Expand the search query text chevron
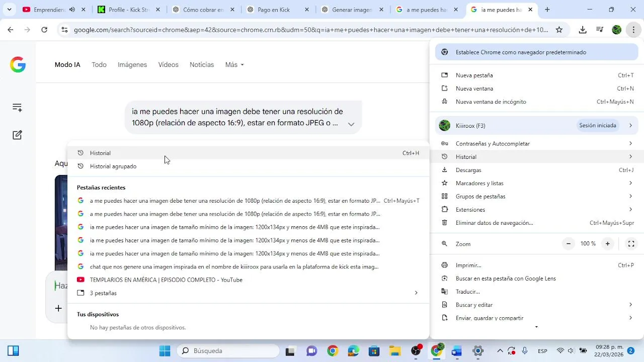The height and width of the screenshot is (362, 644). (x=351, y=124)
